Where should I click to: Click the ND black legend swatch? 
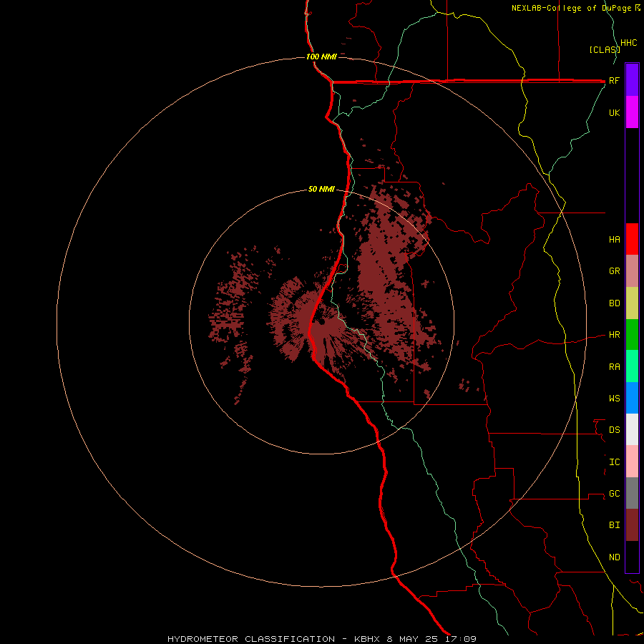coord(632,557)
